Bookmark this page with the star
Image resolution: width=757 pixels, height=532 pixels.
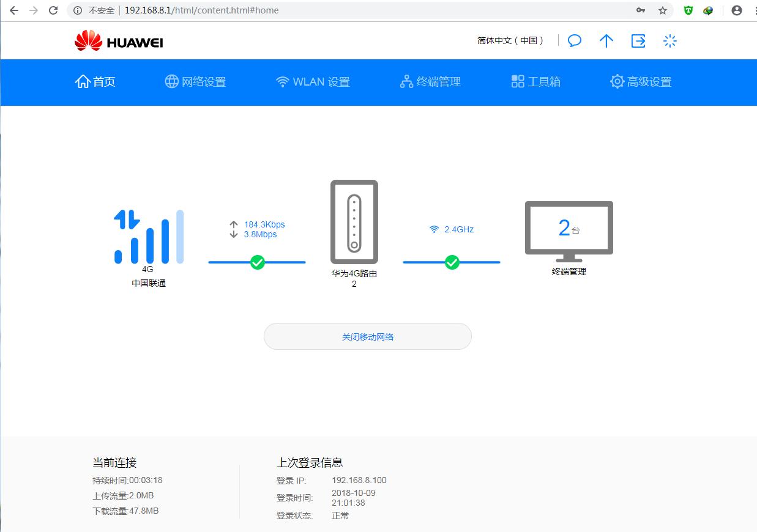tap(662, 10)
